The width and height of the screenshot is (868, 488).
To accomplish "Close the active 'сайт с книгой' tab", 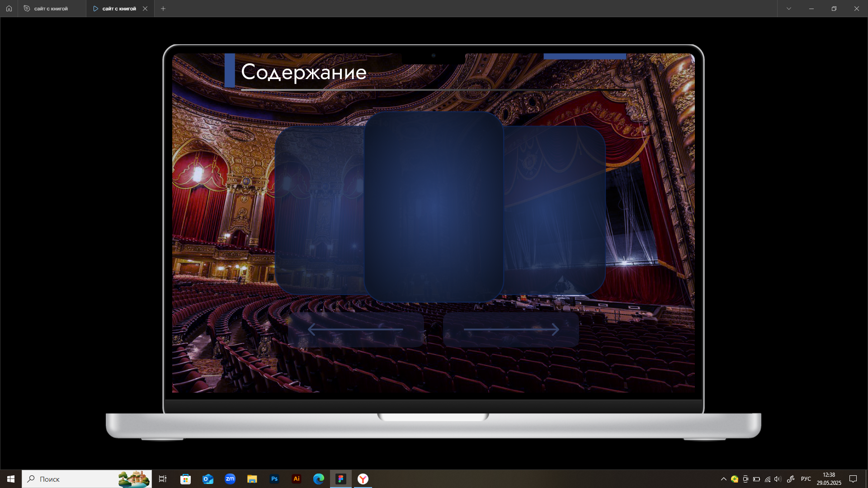I will click(x=145, y=9).
